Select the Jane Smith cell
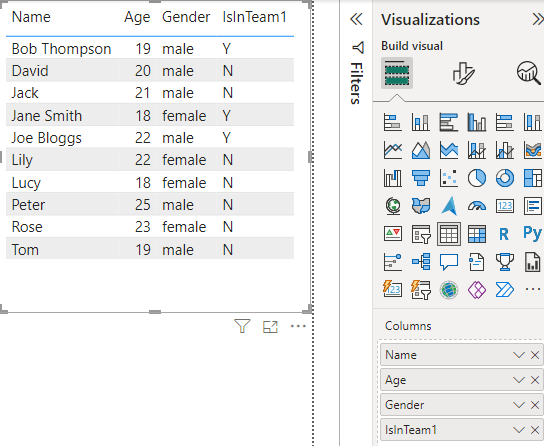Viewport: 544px width, 446px height. [x=47, y=116]
